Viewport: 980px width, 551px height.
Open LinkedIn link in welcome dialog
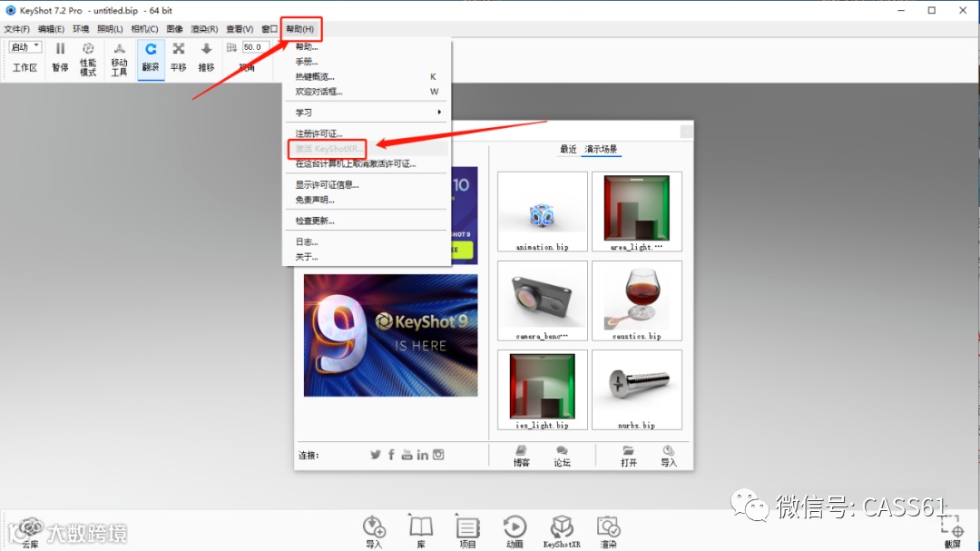[x=423, y=455]
